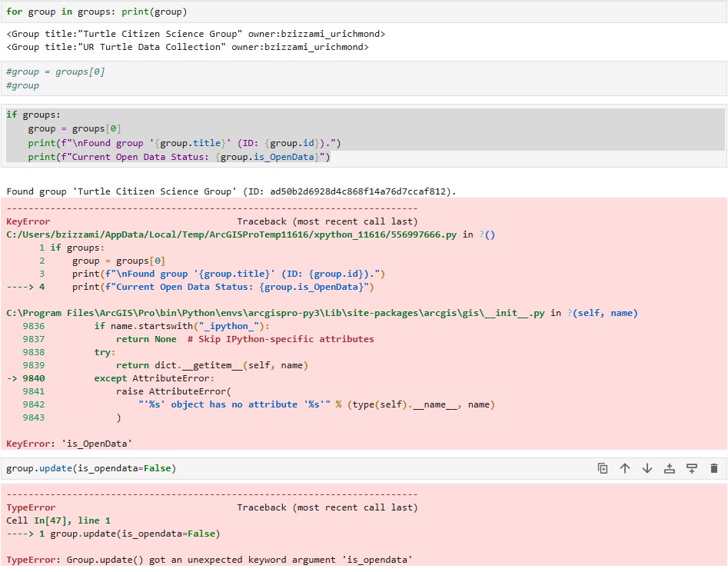Click the 'Turtle Citizen Science Group' output line
The image size is (728, 572).
[195, 34]
